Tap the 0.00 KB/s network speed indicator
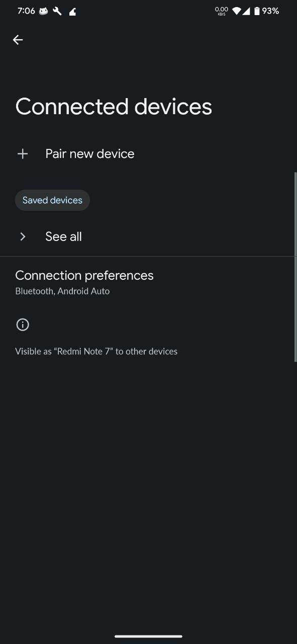The width and height of the screenshot is (297, 644). (221, 11)
